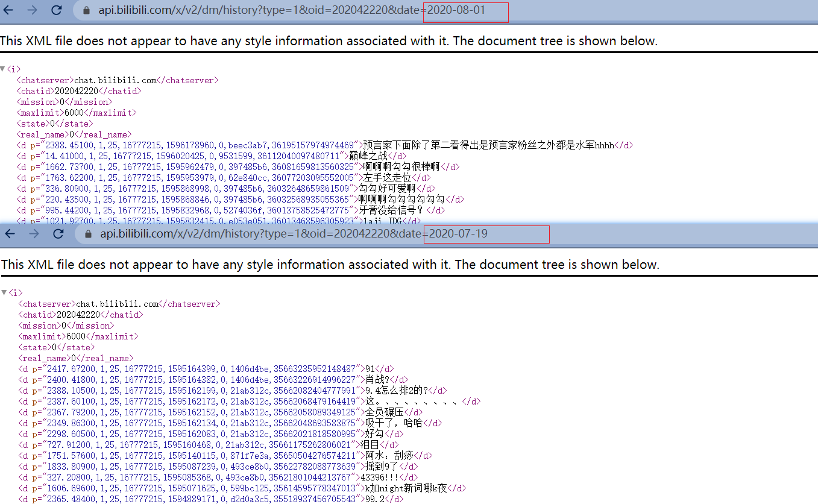
Task: Refresh the page with date 2020-07-19
Action: coord(58,233)
